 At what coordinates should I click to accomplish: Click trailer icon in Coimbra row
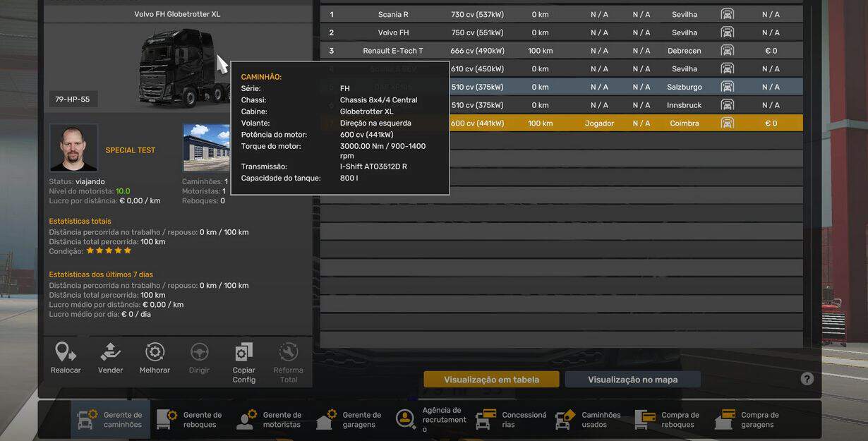[x=727, y=123]
